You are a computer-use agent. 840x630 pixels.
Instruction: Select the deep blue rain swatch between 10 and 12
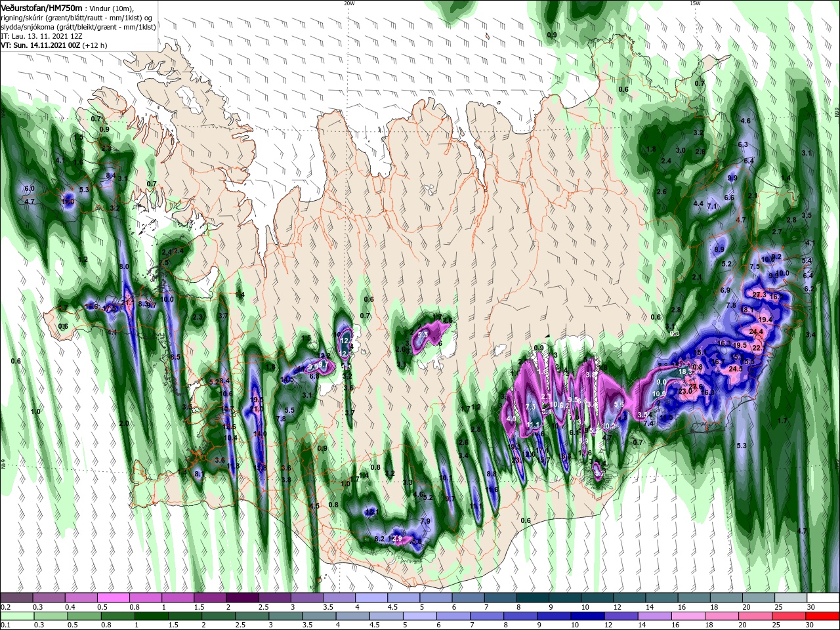tap(586, 616)
